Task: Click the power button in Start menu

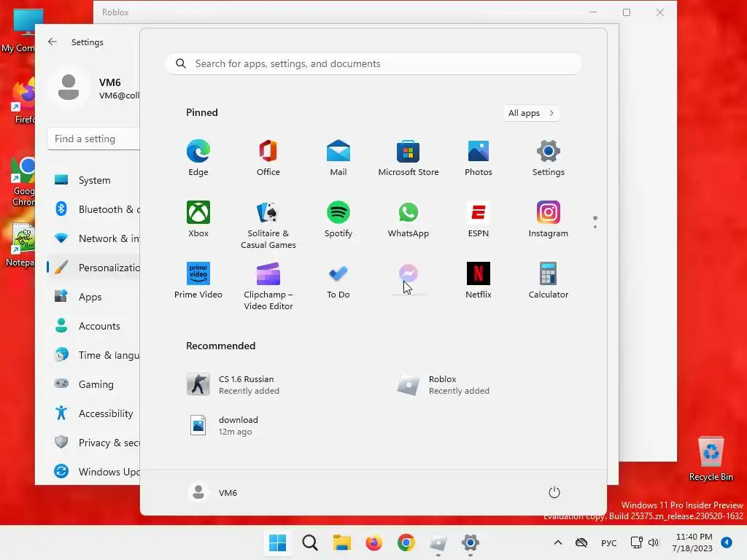Action: 554,492
